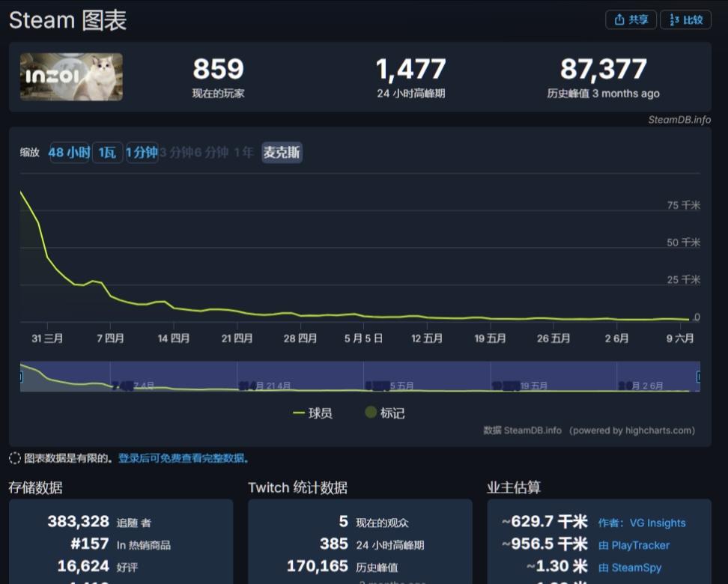Open the 登录后可免费查看完整数据 login link
The width and height of the screenshot is (728, 584).
click(183, 458)
